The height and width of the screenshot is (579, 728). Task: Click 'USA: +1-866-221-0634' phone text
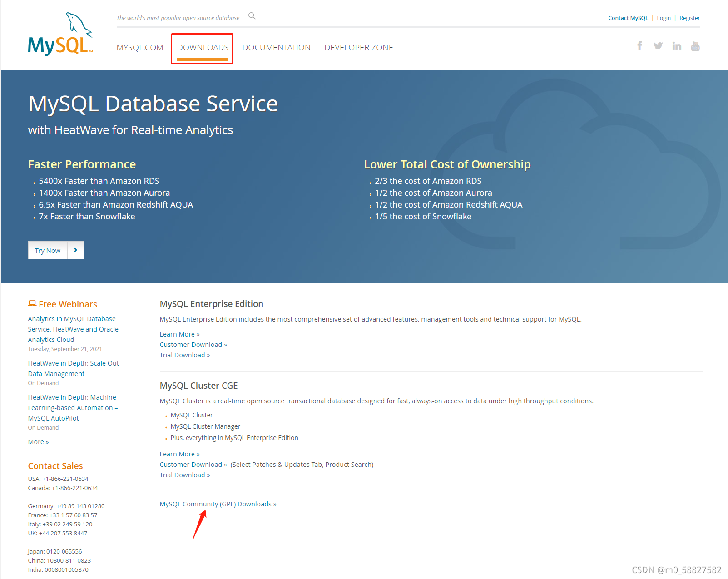pos(58,479)
